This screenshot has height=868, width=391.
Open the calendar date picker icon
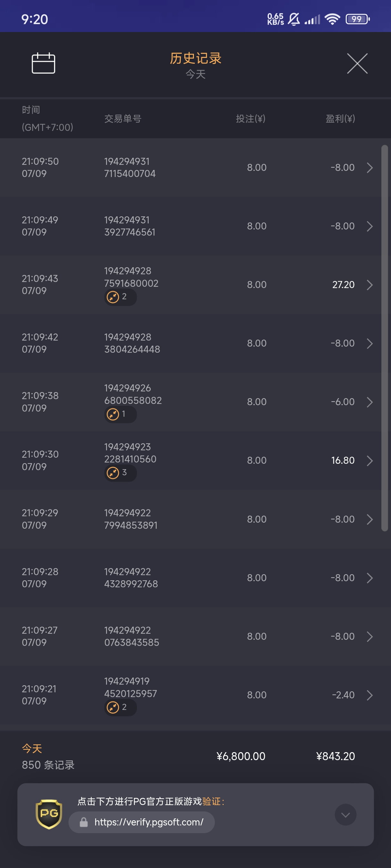pyautogui.click(x=43, y=63)
